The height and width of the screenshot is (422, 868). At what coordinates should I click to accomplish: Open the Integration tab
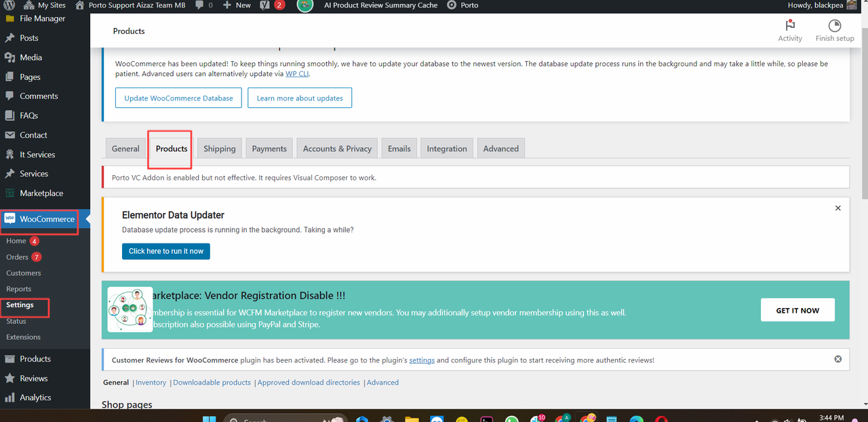click(x=447, y=149)
